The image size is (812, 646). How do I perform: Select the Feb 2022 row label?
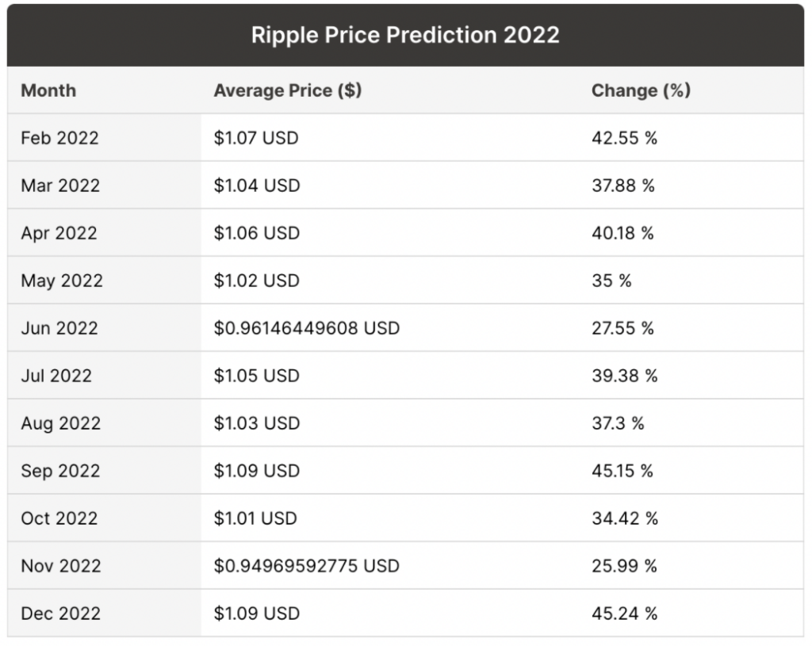[x=59, y=138]
